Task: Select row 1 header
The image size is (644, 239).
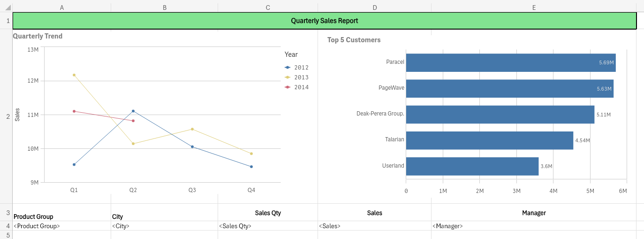Action: tap(8, 21)
